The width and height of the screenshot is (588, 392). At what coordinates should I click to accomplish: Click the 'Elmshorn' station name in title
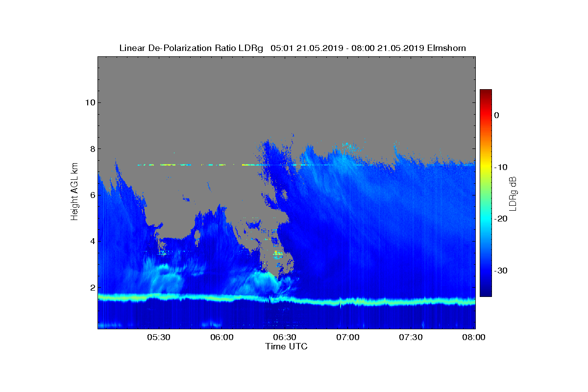(x=446, y=48)
